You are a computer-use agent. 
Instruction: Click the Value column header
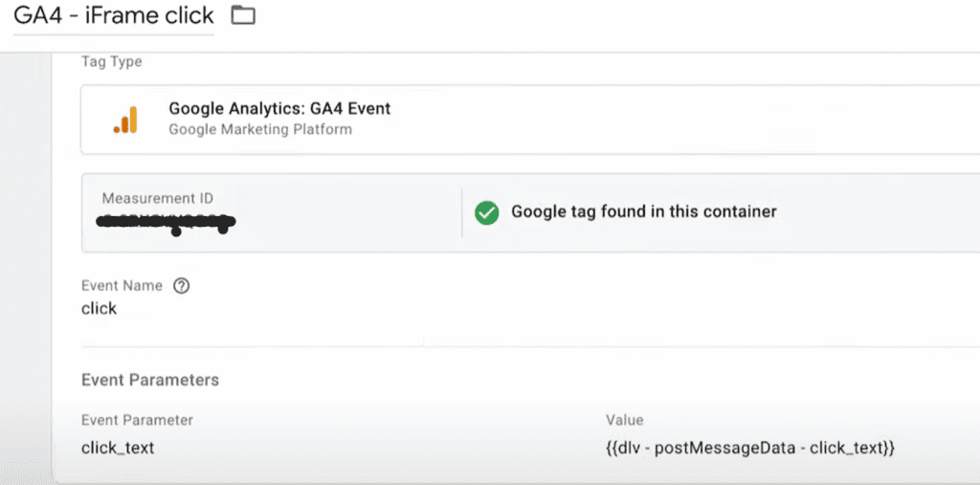point(624,420)
